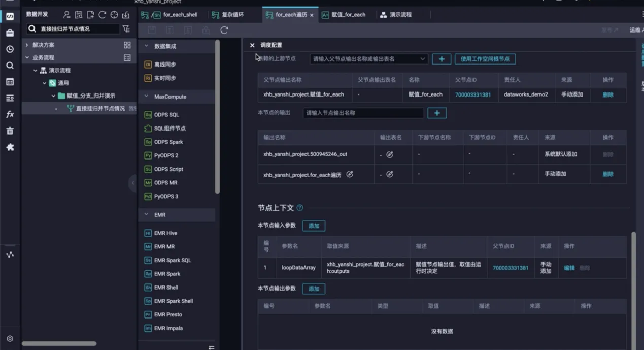The height and width of the screenshot is (350, 644).
Task: Click the node list vertical scrollbar
Action: (217, 117)
